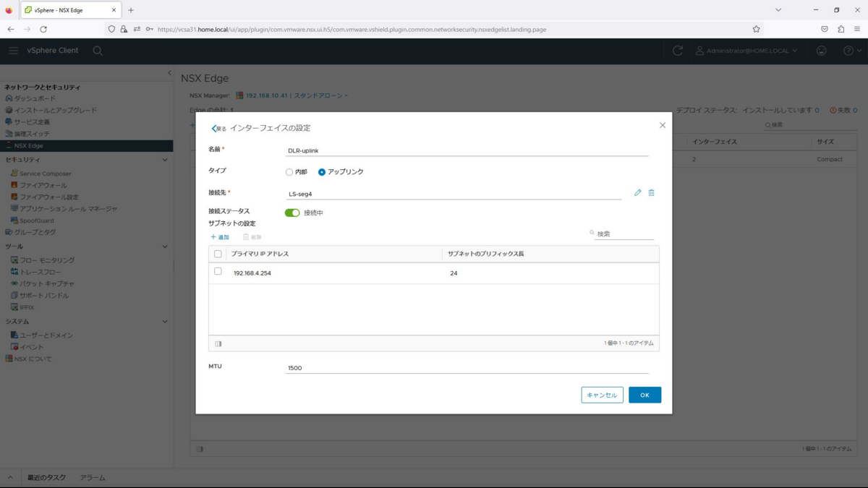Switch to the 最近のタスク tab

(46, 478)
